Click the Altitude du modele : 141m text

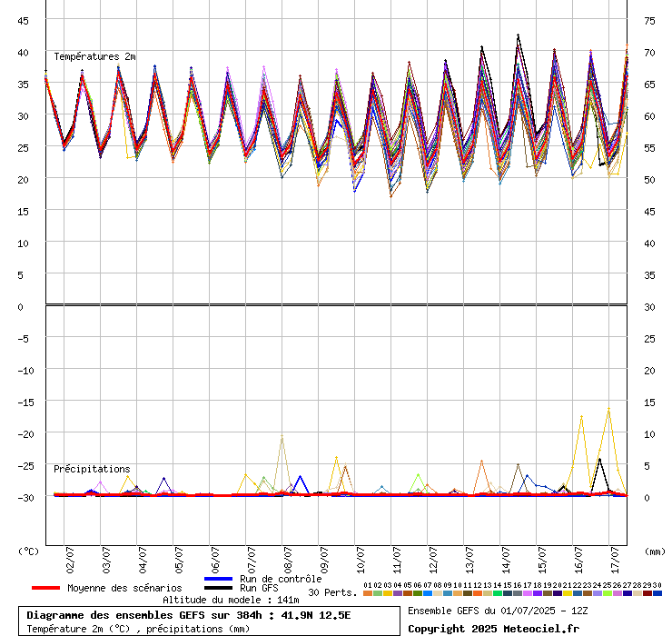231,600
